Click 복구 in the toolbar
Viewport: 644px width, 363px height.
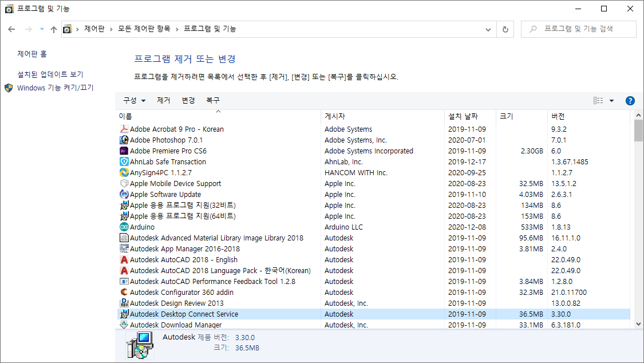tap(213, 101)
